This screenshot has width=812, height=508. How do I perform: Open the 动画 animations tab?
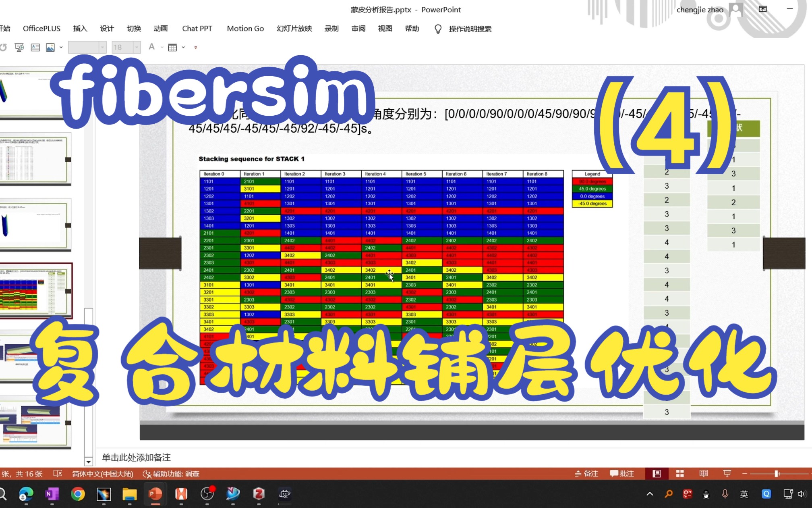tap(160, 28)
